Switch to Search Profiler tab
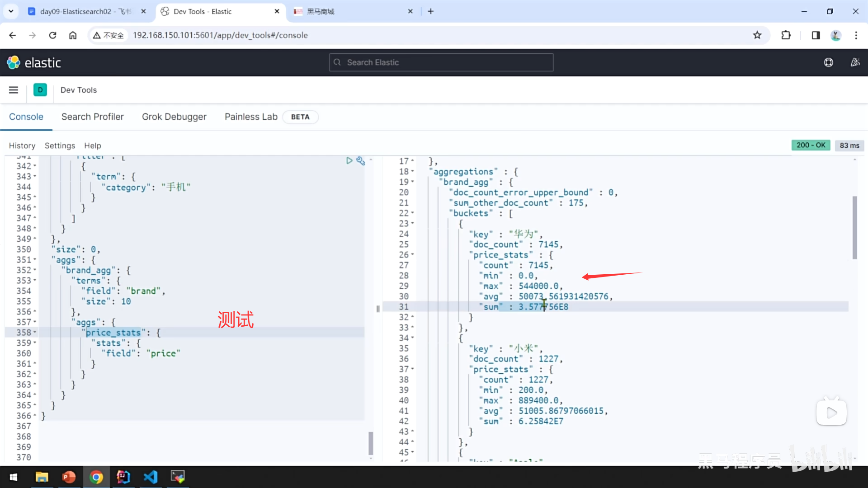Viewport: 868px width, 488px height. (x=93, y=117)
